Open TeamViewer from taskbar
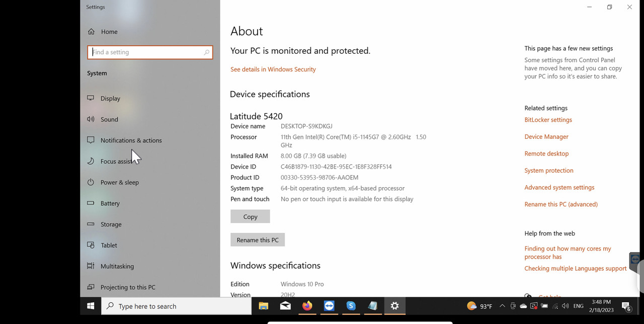644x324 pixels. pos(329,306)
